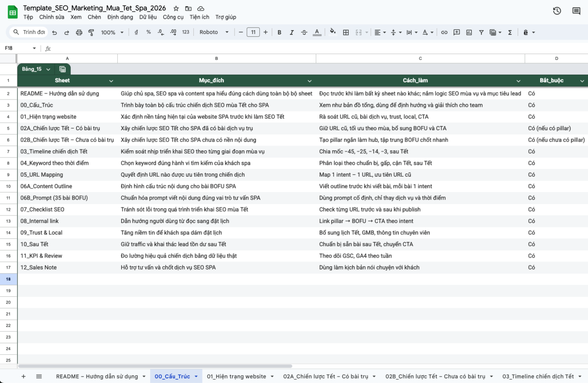Open filter dropdown on Bắt_buộc header
This screenshot has width=588, height=383.
(582, 81)
